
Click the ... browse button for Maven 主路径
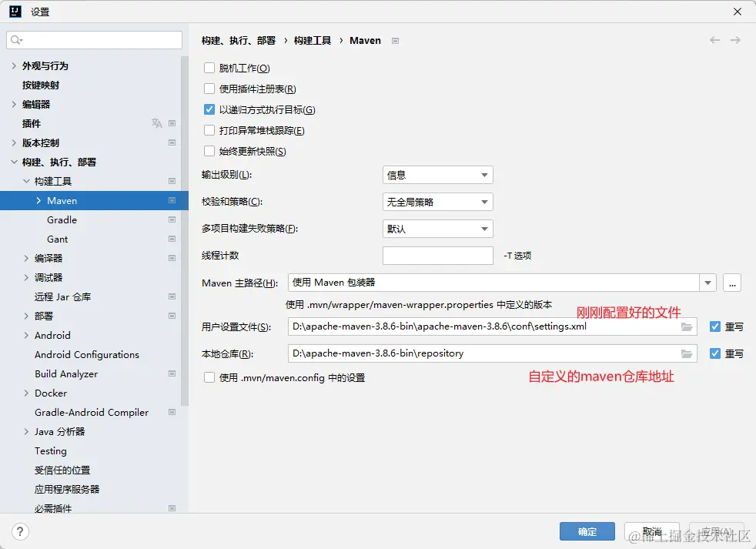point(731,283)
